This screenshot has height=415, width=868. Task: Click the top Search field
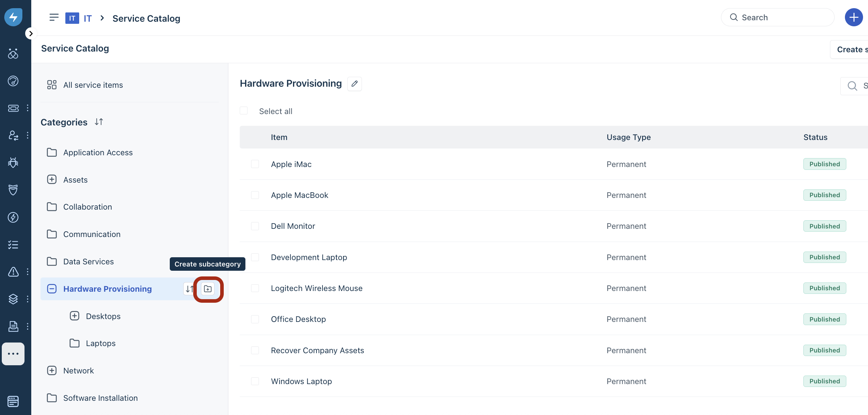click(x=778, y=17)
